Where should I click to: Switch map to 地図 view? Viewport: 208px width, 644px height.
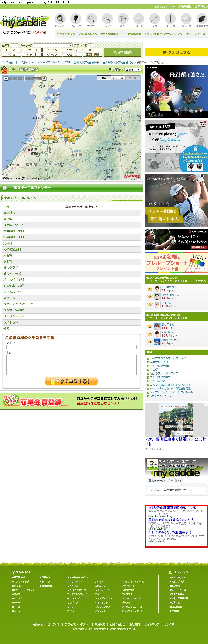point(104,78)
